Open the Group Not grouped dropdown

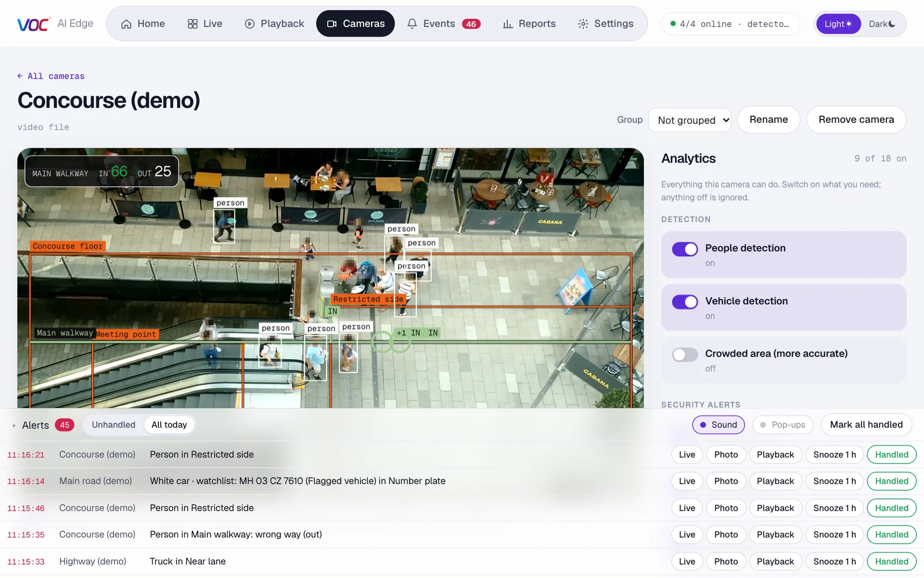click(690, 120)
